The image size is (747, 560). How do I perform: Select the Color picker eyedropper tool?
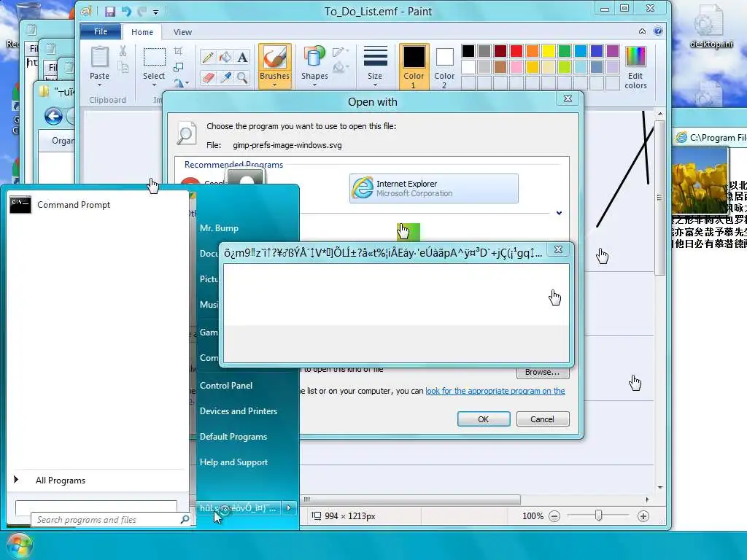coord(225,77)
